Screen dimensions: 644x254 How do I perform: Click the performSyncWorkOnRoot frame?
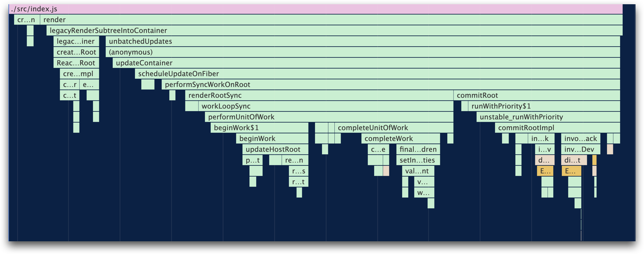pos(390,84)
